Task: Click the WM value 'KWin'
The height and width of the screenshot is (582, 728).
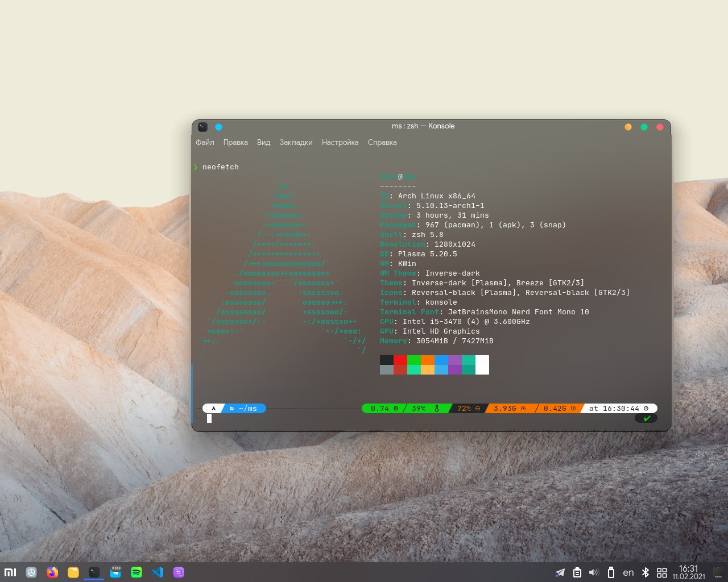Action: pyautogui.click(x=407, y=264)
